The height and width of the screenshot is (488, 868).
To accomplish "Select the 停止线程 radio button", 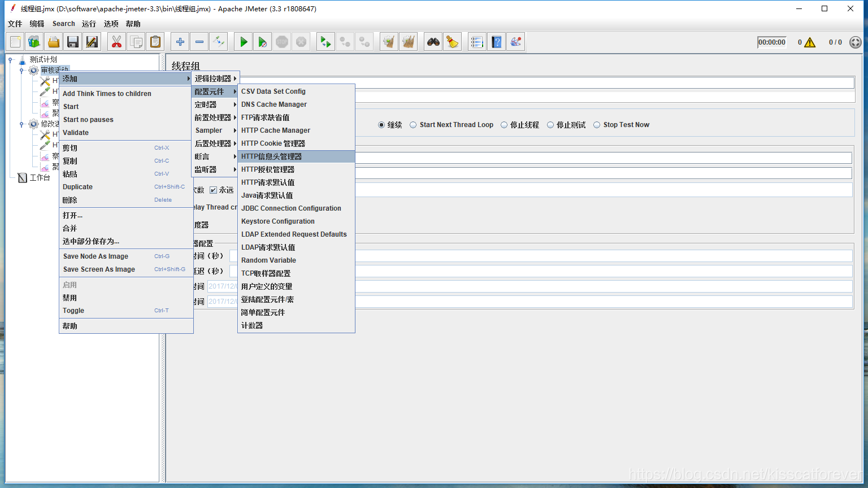I will coord(504,125).
